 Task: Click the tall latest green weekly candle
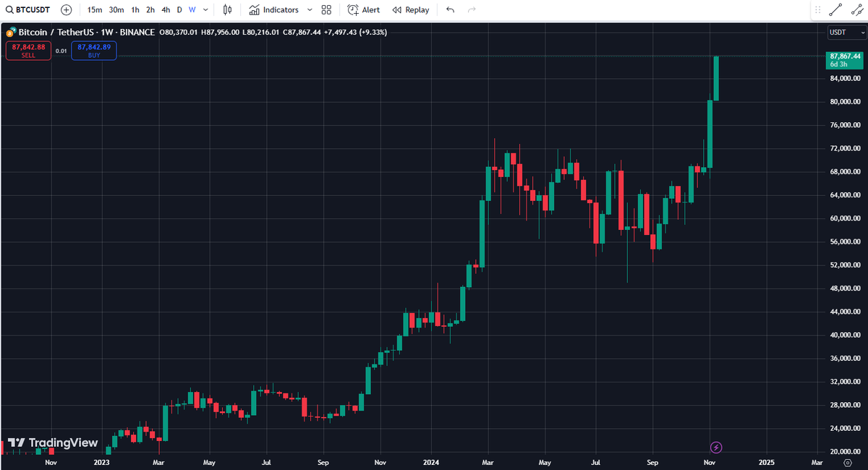(716, 78)
